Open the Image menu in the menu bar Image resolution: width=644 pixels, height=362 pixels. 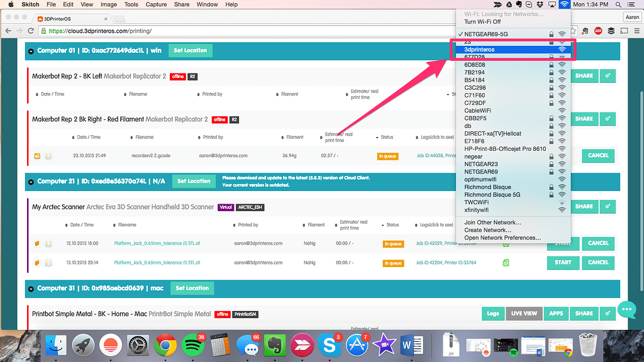[x=108, y=4]
